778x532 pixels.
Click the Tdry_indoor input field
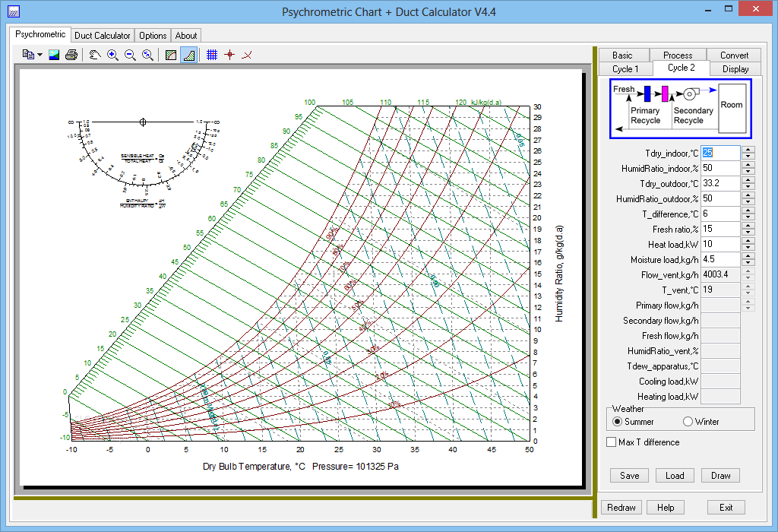[720, 153]
